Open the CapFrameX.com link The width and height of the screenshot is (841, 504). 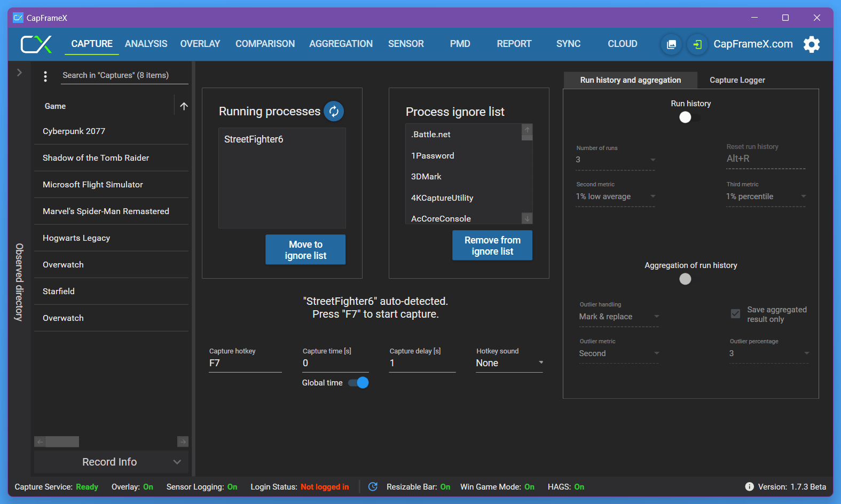(x=753, y=44)
